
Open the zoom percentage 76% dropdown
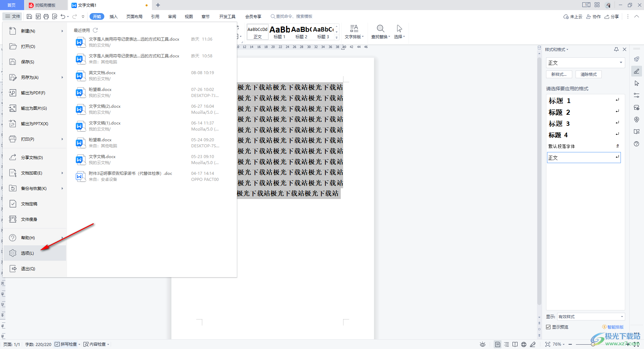(559, 344)
